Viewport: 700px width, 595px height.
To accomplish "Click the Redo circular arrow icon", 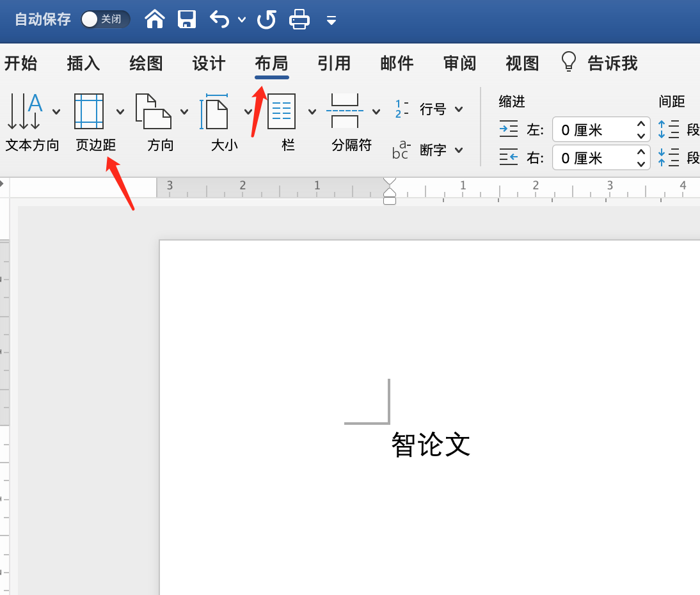I will tap(266, 19).
